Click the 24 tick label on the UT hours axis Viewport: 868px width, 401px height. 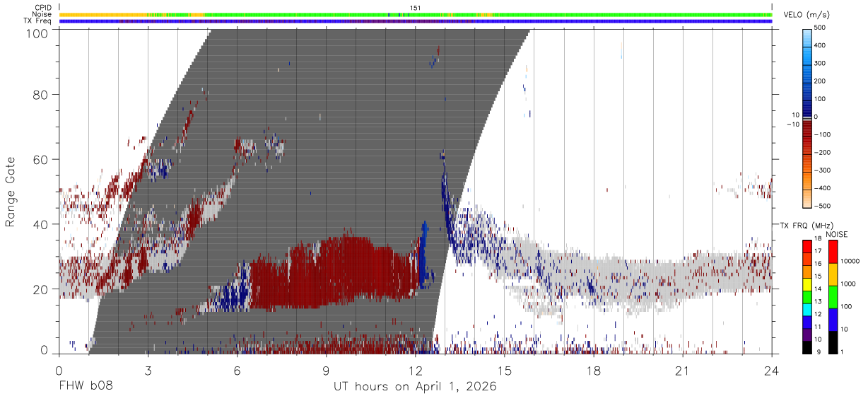click(x=771, y=370)
